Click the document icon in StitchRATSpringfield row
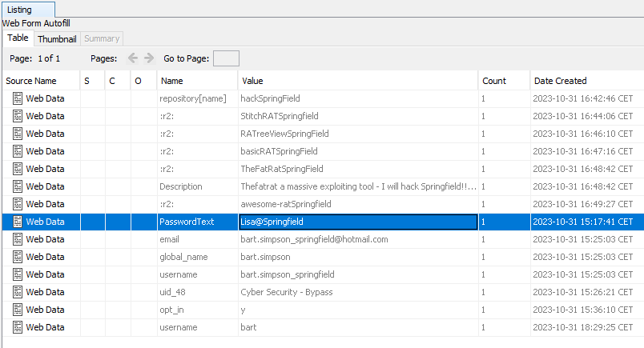The image size is (644, 348). click(x=18, y=116)
